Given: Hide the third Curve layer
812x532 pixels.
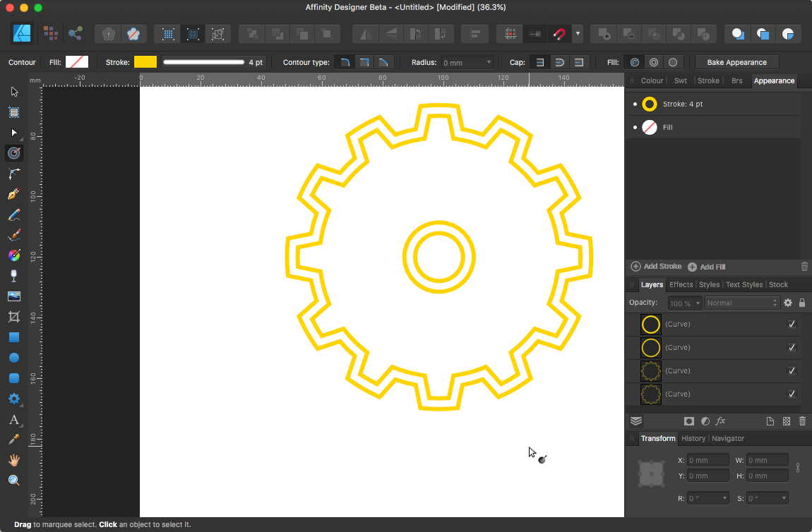Looking at the screenshot, I should 792,371.
